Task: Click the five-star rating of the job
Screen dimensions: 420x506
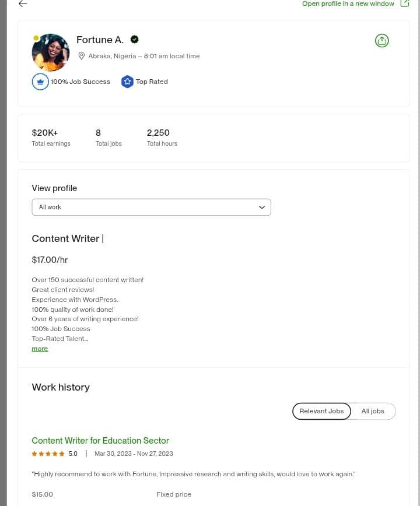Action: (x=48, y=454)
